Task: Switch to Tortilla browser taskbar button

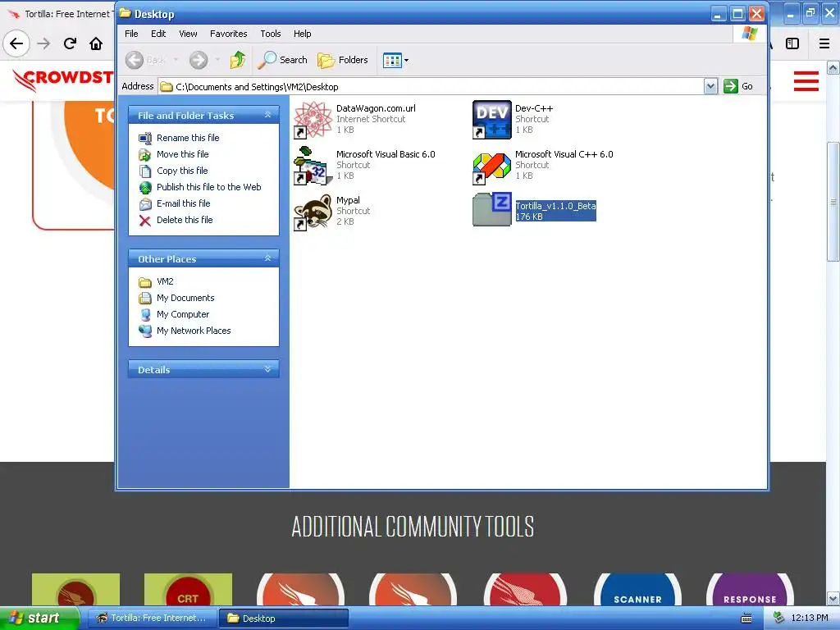Action: tap(151, 618)
